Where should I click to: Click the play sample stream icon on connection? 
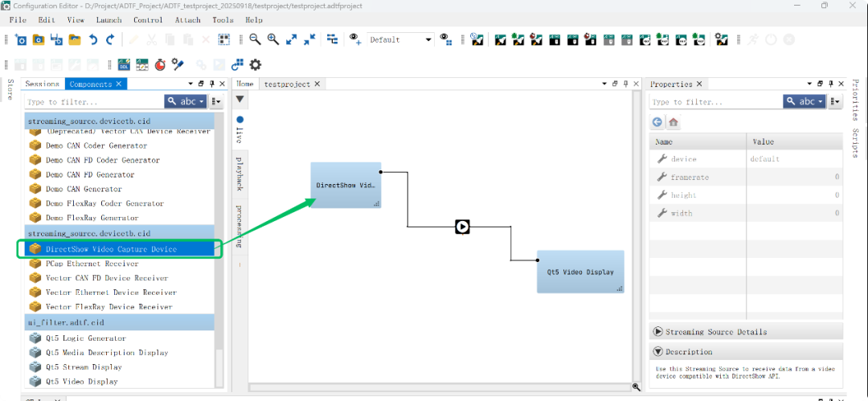[x=462, y=227]
